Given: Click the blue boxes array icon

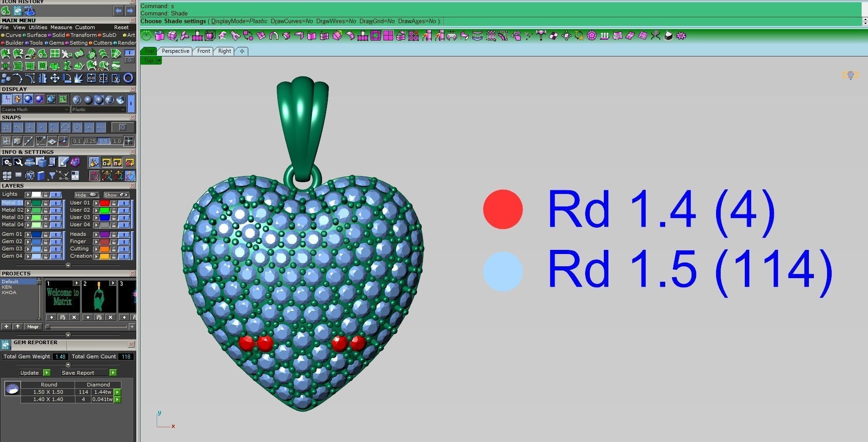Looking at the screenshot, I should [5, 78].
